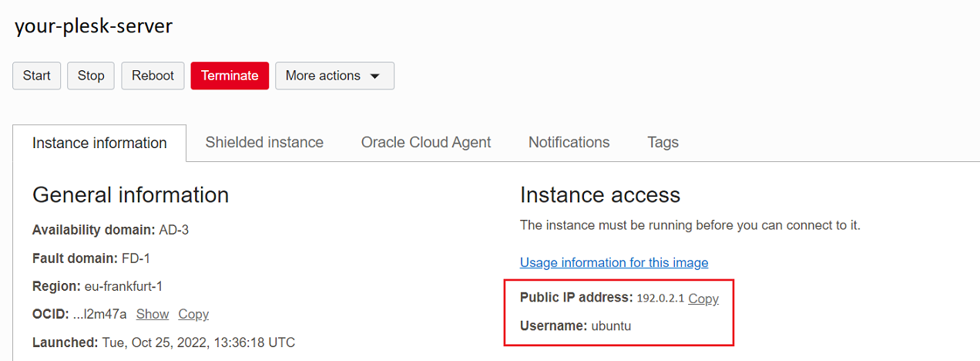Click the Start button
Image resolution: width=980 pixels, height=361 pixels.
tap(36, 76)
